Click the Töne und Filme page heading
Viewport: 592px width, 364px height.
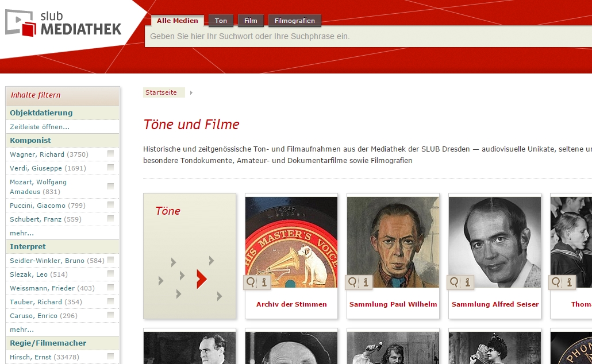click(x=191, y=125)
